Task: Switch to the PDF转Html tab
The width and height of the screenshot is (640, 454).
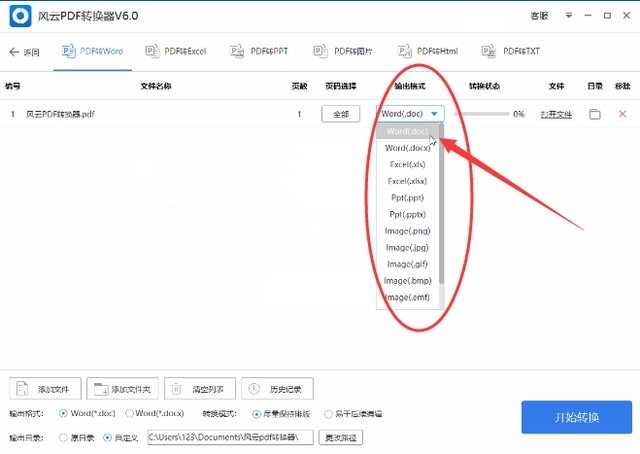Action: coord(428,51)
